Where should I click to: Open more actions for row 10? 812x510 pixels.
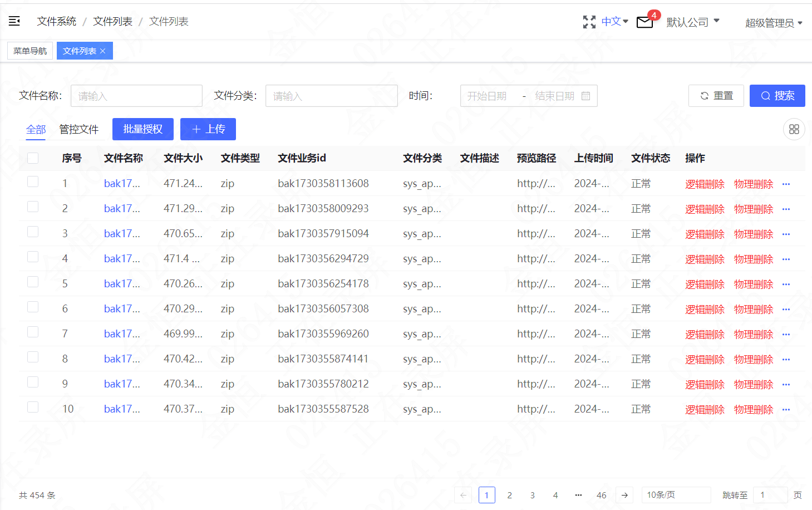786,409
